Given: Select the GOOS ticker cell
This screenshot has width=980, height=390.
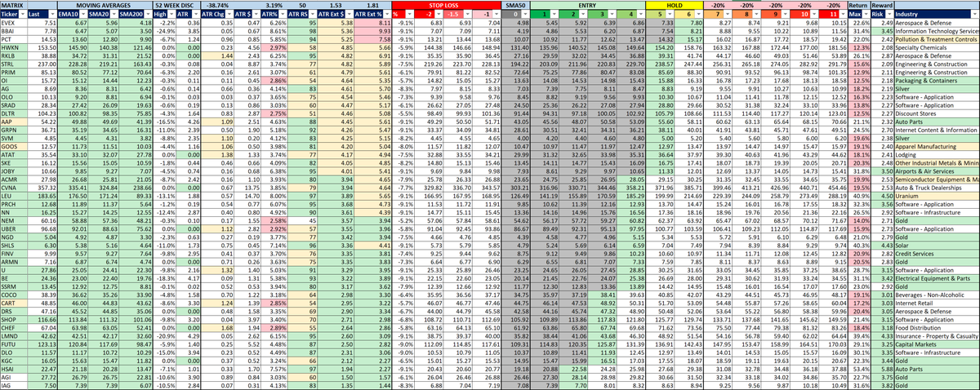Looking at the screenshot, I should pos(14,147).
